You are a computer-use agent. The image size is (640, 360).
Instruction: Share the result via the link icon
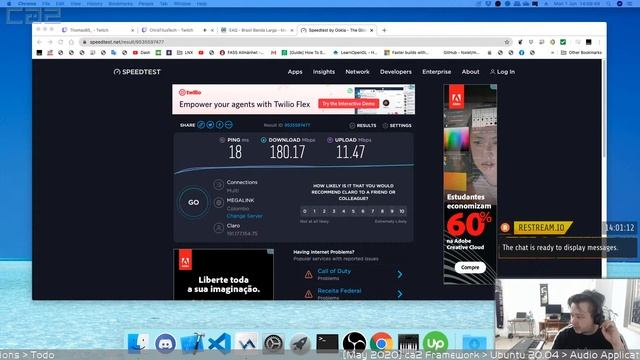201,125
